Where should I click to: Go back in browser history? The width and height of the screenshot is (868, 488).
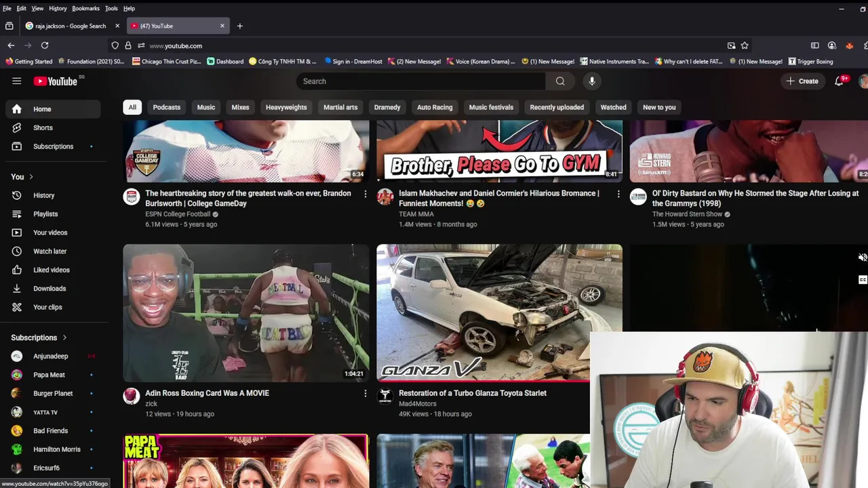(x=11, y=45)
